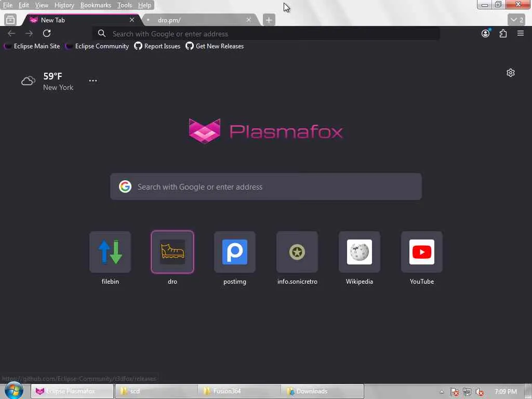Focus the top address bar
532x399 pixels.
click(266, 34)
